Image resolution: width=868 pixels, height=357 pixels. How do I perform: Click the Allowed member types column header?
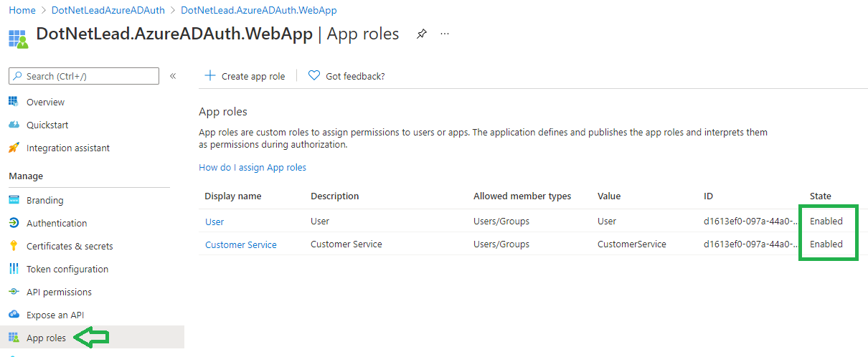pyautogui.click(x=522, y=196)
